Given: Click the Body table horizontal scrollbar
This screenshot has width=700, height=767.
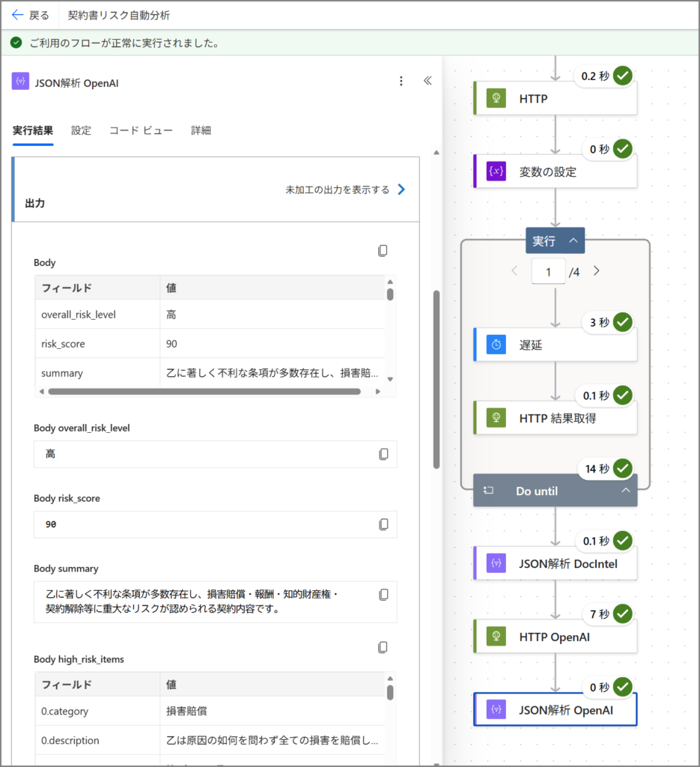Looking at the screenshot, I should coord(204,391).
